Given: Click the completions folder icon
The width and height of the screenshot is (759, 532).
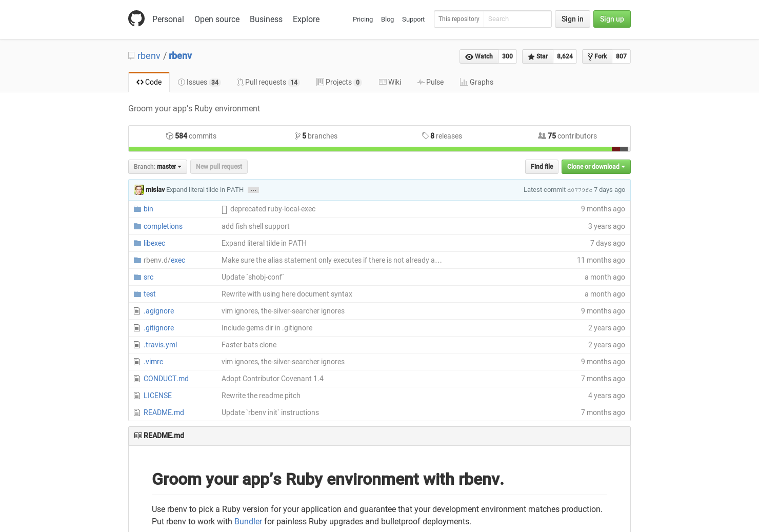Looking at the screenshot, I should pos(137,226).
